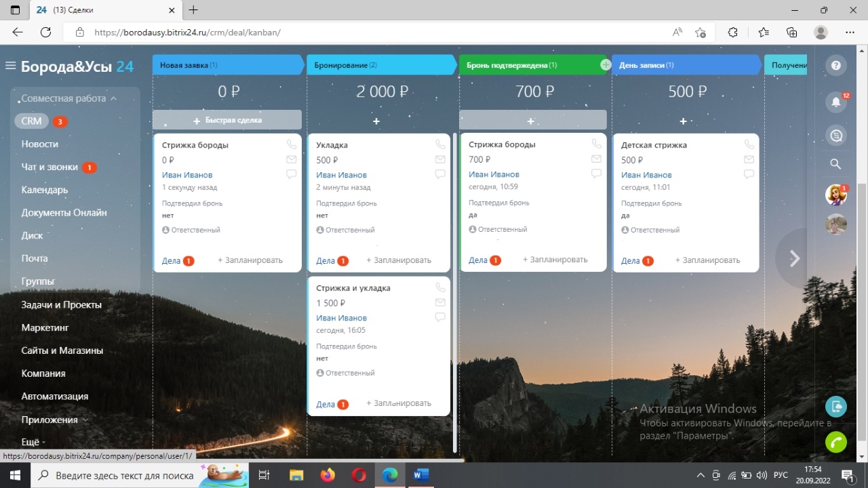Select the Новая заявка stage header
Screen dimensions: 868x488
click(x=229, y=65)
